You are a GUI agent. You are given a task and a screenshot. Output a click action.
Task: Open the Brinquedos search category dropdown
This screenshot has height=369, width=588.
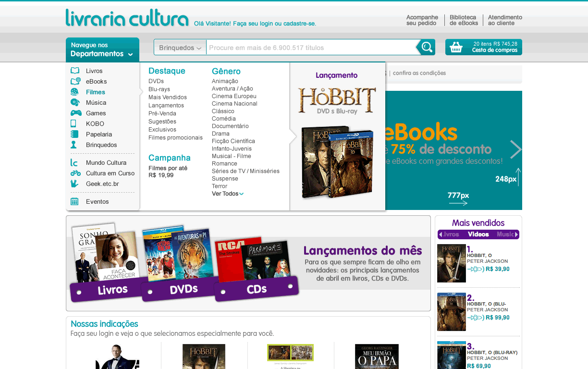180,48
